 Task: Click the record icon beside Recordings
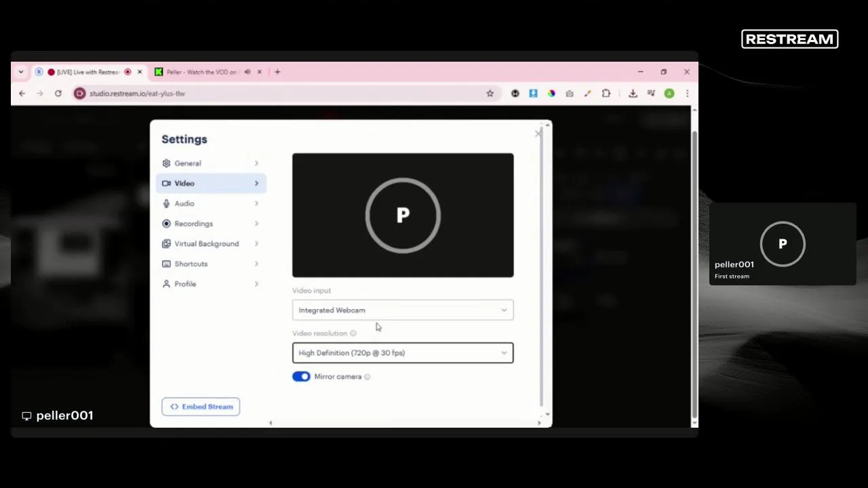pos(166,224)
